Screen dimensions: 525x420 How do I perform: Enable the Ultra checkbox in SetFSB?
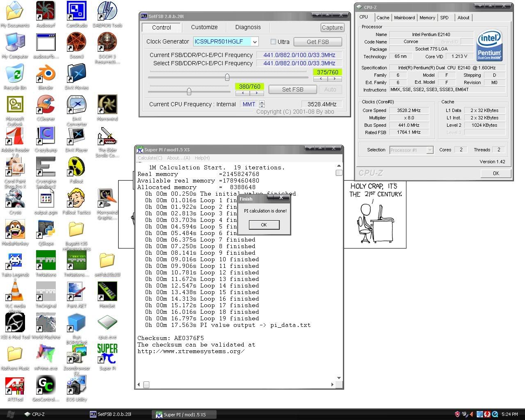[x=273, y=42]
